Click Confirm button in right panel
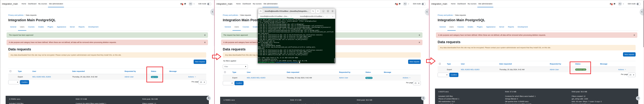644x104 pixels. coord(454,75)
